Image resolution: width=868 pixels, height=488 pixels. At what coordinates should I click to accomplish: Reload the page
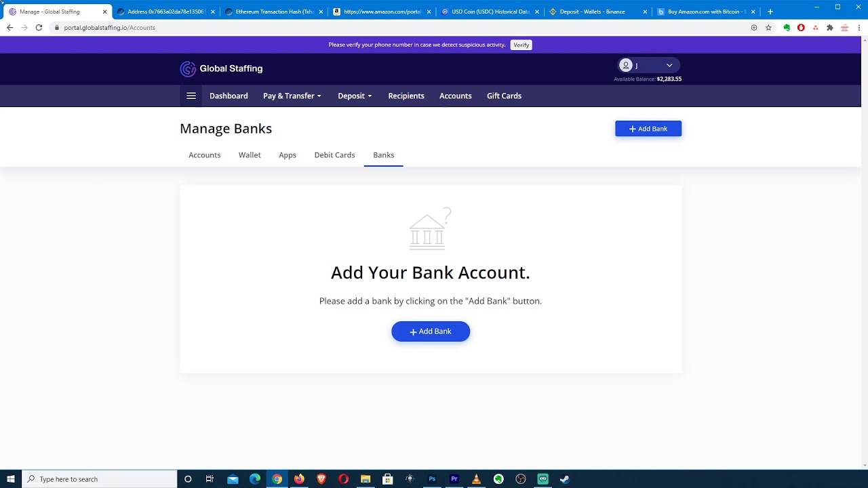pyautogui.click(x=39, y=28)
